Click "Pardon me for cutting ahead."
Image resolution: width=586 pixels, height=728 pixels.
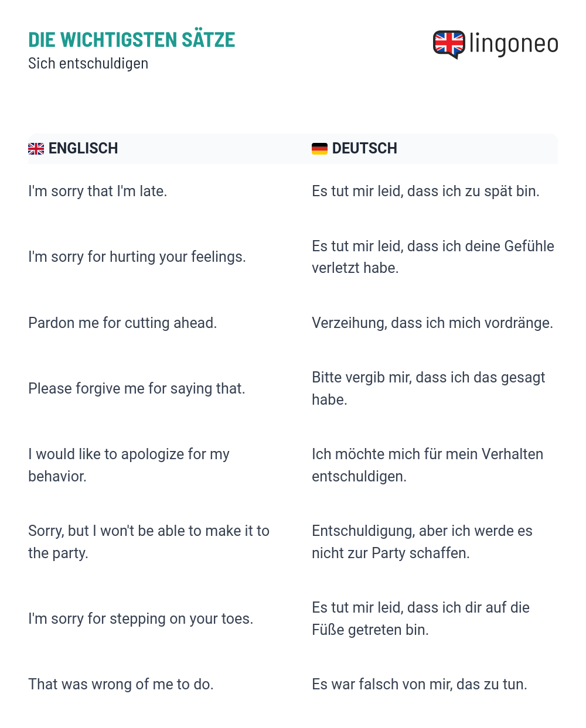coord(122,323)
